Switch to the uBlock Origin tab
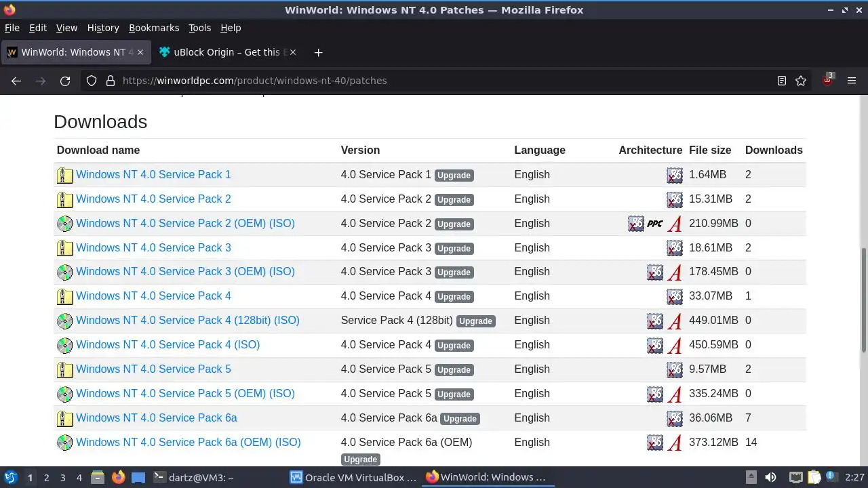The image size is (868, 488). pyautogui.click(x=227, y=52)
